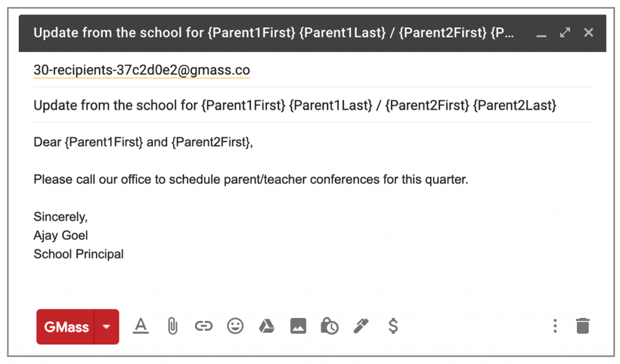The height and width of the screenshot is (364, 620).
Task: Pop out the compose window to full screen
Action: tap(564, 33)
